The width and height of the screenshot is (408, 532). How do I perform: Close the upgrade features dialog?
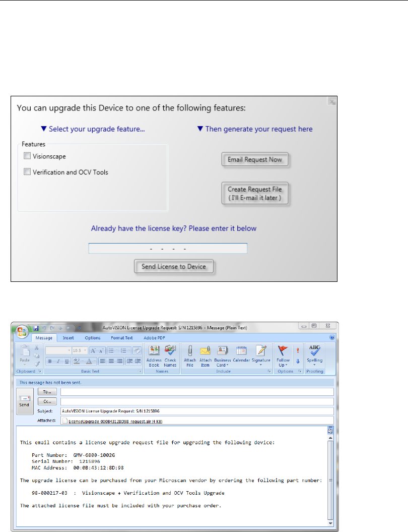[x=332, y=101]
